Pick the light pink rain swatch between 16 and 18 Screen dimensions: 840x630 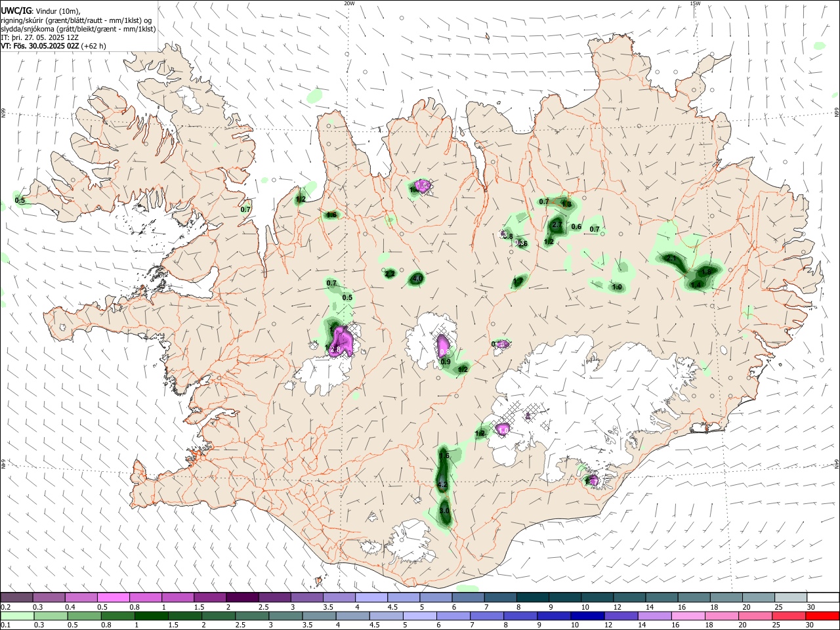688,616
